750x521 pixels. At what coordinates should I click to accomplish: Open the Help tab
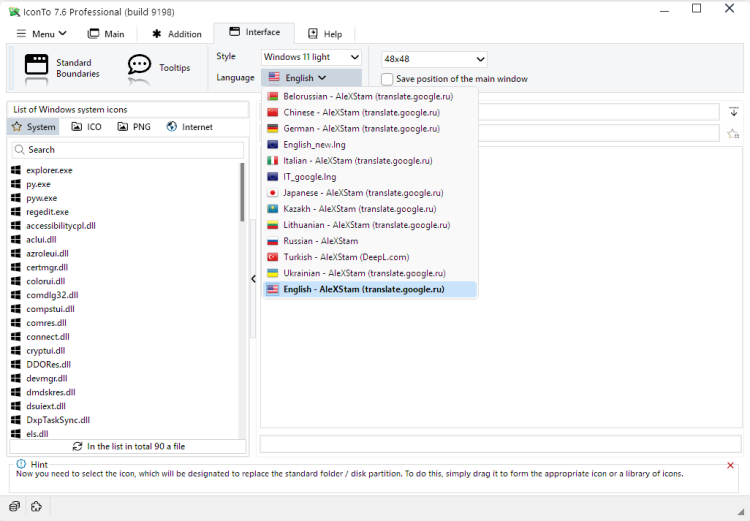(x=324, y=34)
